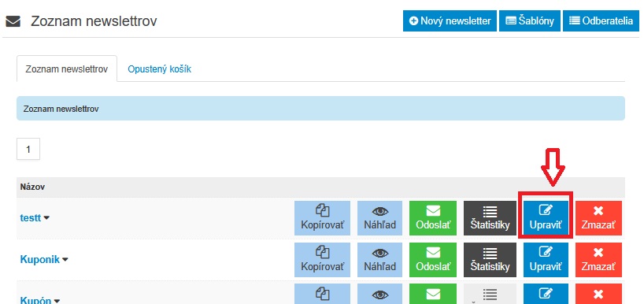Expand the Kupón row dropdown caret
Image resolution: width=644 pixels, height=304 pixels.
[57, 300]
